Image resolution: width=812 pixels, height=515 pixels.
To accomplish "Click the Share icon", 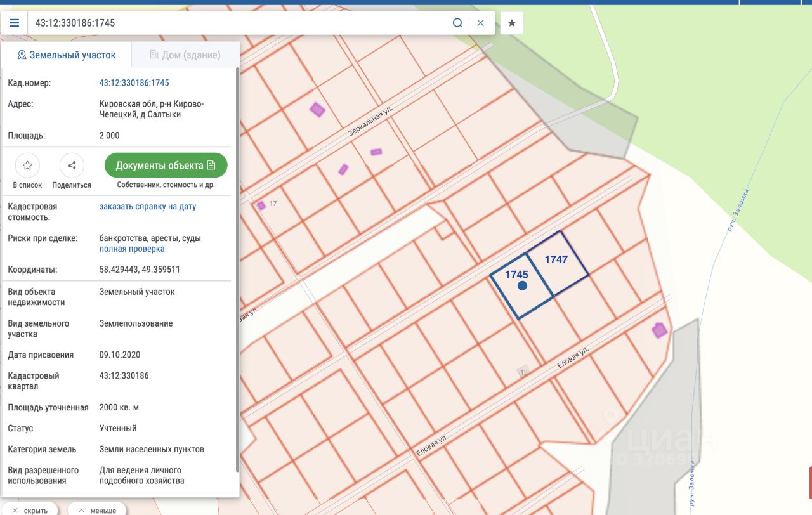I will pos(72,166).
